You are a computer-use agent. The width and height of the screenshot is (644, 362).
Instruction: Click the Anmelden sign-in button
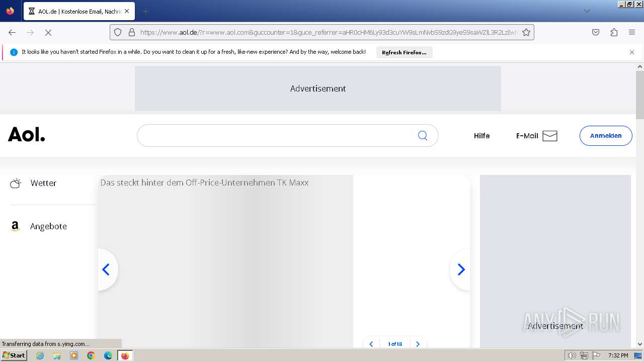(x=606, y=136)
